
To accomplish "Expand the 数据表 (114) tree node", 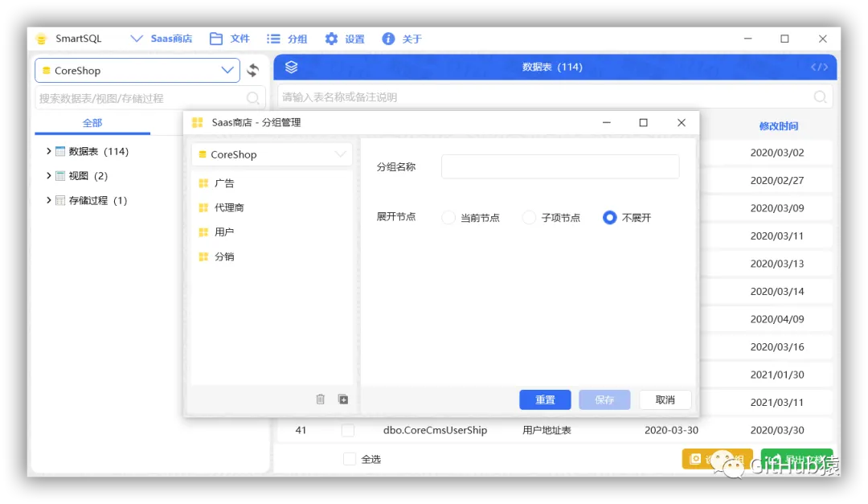I will tap(49, 151).
